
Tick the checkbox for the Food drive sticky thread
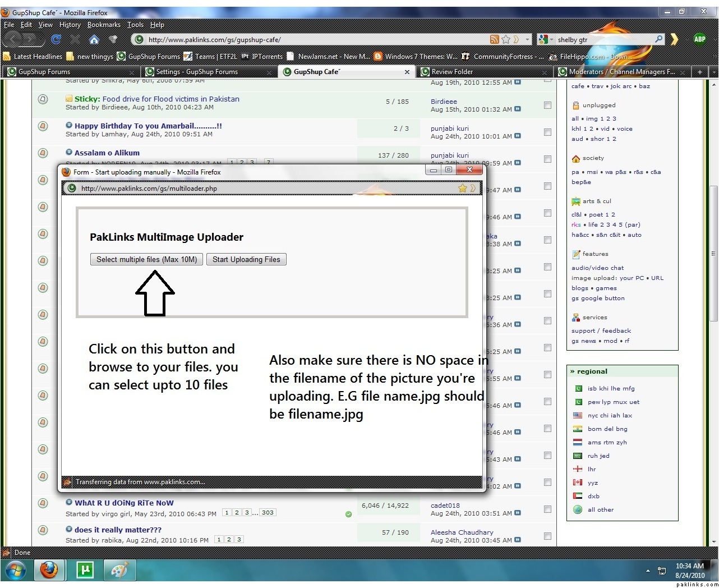[x=547, y=105]
